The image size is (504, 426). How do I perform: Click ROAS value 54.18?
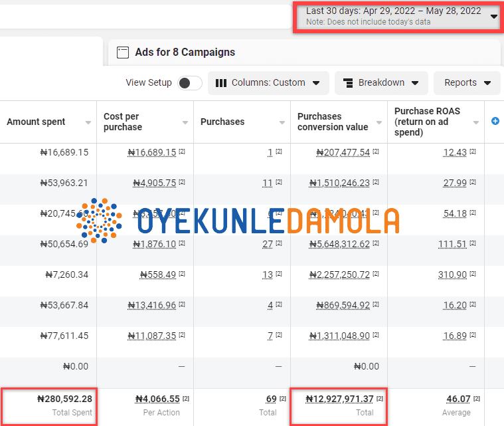coord(455,213)
